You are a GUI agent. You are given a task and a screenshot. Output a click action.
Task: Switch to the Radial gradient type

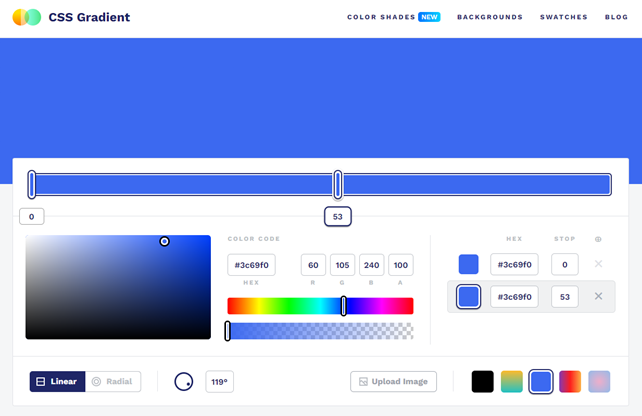tap(113, 381)
